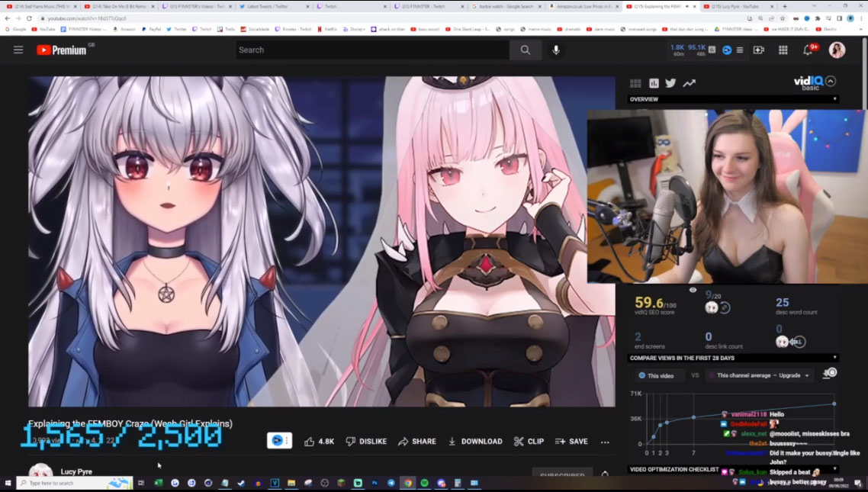The width and height of the screenshot is (868, 492).
Task: Open the vidIQ header three-line menu
Action: pos(740,50)
